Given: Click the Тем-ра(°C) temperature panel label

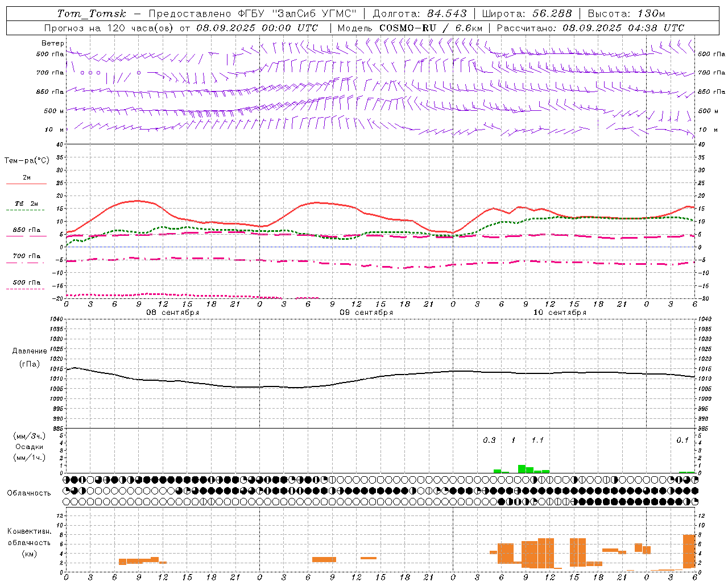Looking at the screenshot, I should tap(27, 161).
